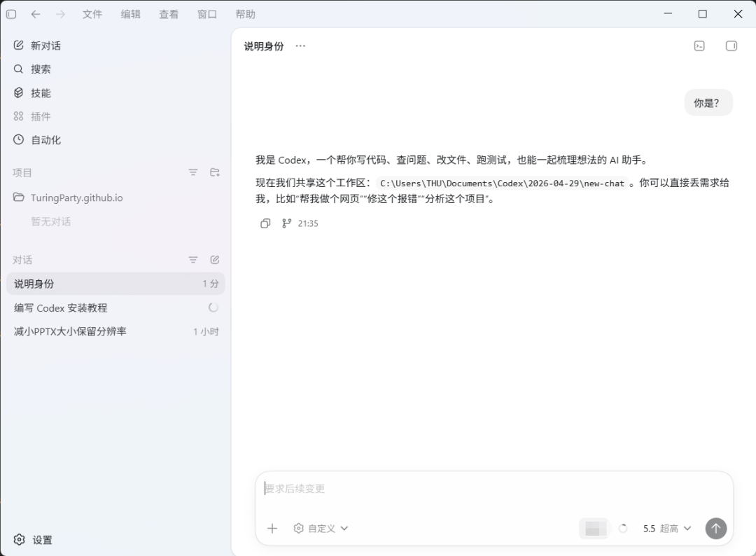
Task: Click the 你是? user message bubble
Action: pos(708,103)
